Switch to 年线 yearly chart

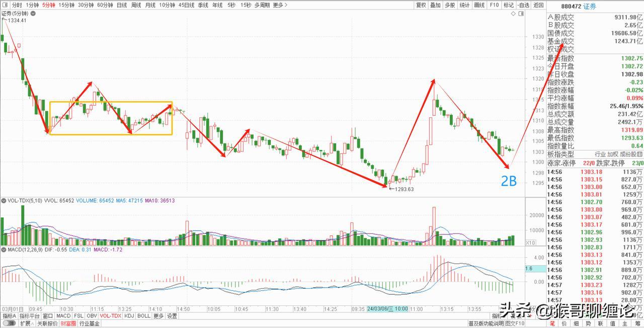pyautogui.click(x=217, y=5)
